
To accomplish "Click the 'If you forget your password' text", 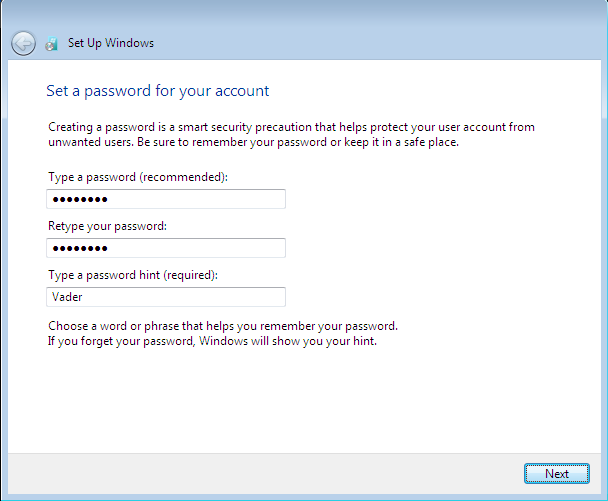I will pyautogui.click(x=212, y=341).
